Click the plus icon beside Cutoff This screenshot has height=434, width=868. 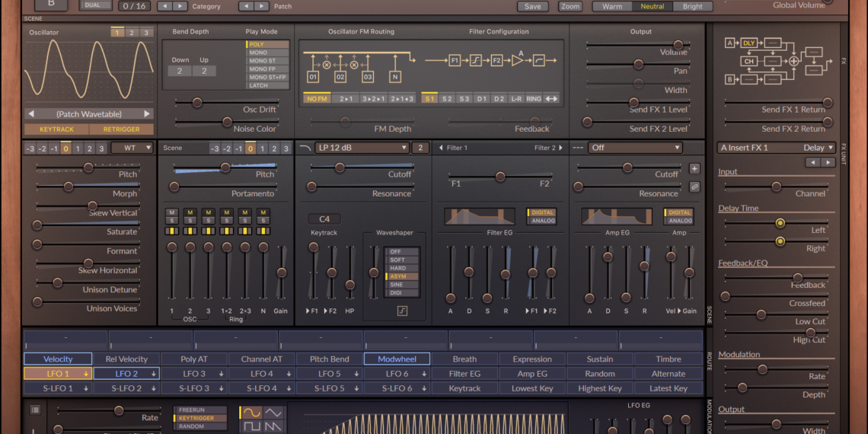tap(694, 168)
